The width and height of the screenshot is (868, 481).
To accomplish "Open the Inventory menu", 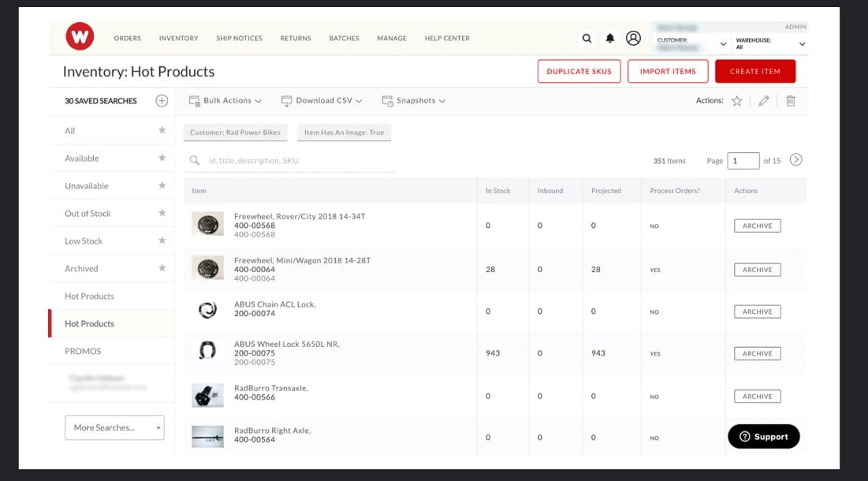I will click(x=178, y=38).
